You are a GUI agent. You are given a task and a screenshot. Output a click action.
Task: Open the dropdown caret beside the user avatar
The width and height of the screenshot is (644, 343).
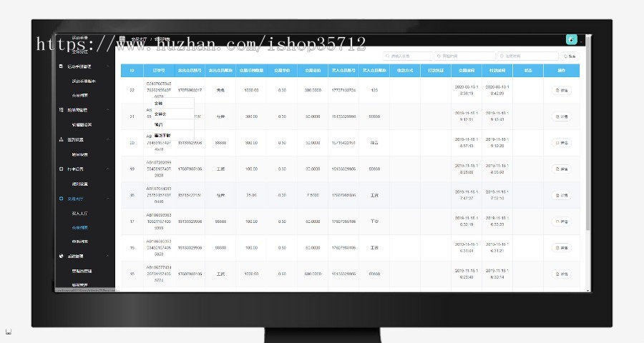point(581,41)
